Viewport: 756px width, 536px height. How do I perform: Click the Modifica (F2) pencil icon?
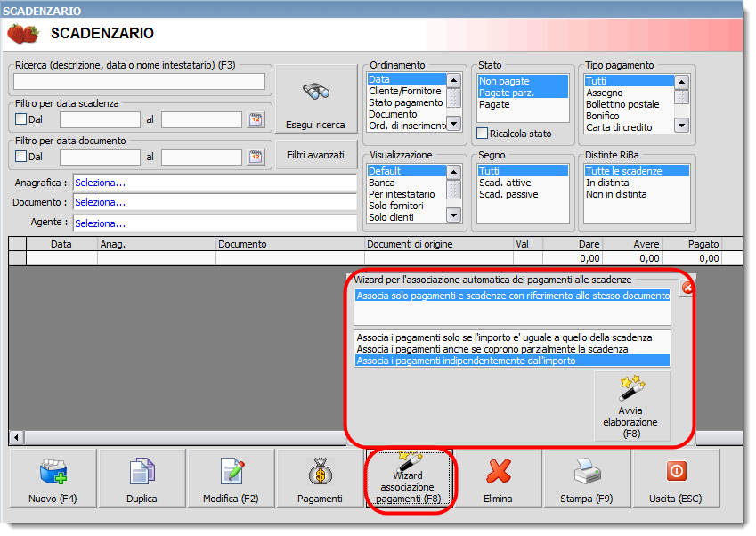[232, 471]
